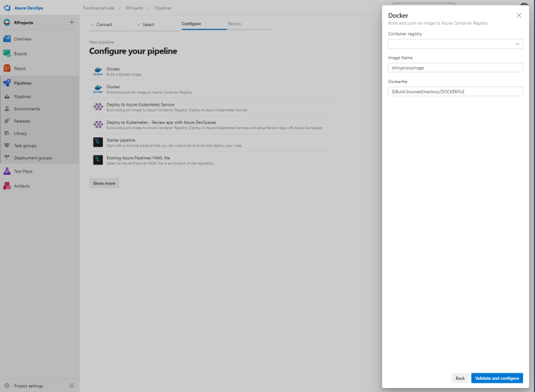This screenshot has width=535, height=392.
Task: Click Kubernetes icon for Deploy to Azure Kubernetes Service
Action: (x=98, y=107)
